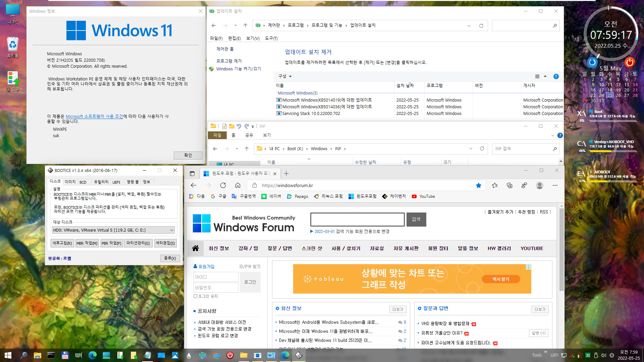Click the MBR 작업(M) button

[87, 243]
